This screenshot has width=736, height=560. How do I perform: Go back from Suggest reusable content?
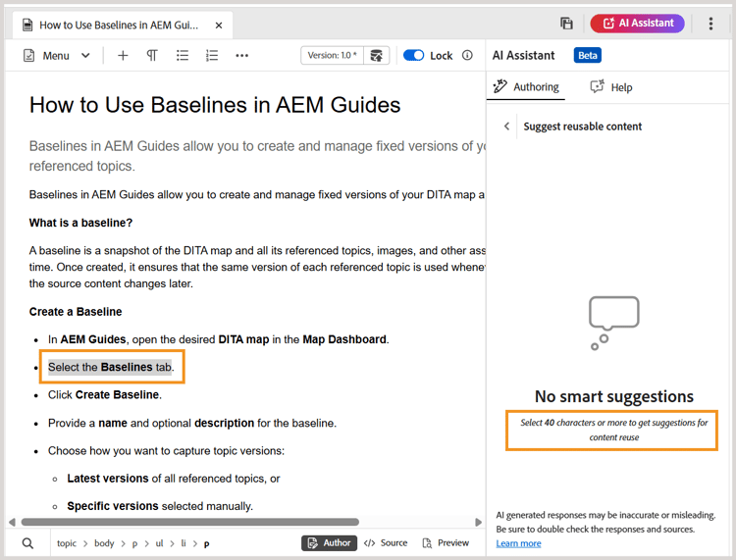(506, 127)
